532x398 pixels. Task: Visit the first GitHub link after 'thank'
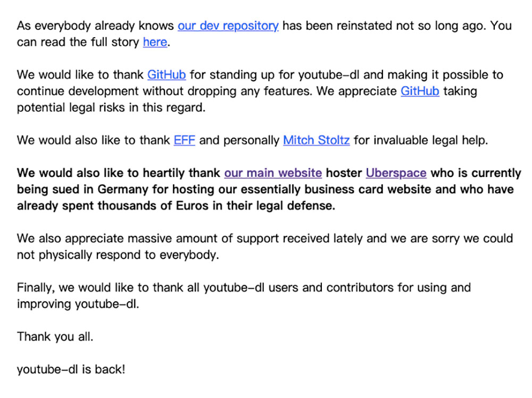[x=167, y=74]
